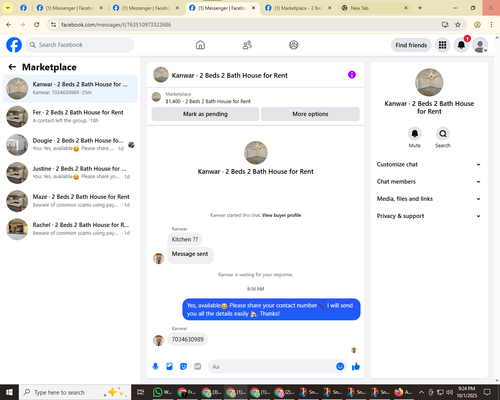Open the Groups icon in top navigation
This screenshot has width=500, height=400.
pos(294,45)
